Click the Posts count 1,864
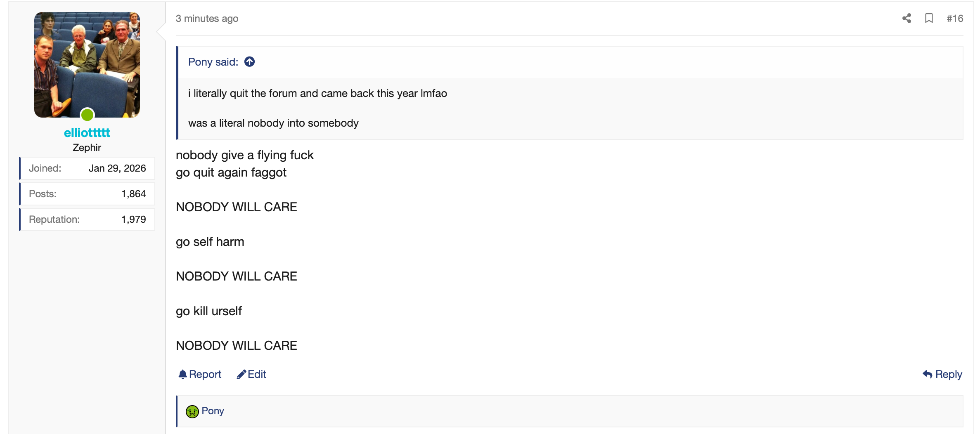 pyautogui.click(x=133, y=194)
